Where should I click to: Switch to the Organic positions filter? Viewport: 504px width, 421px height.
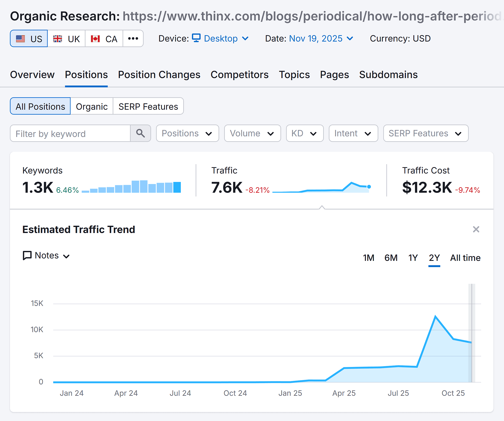tap(92, 106)
